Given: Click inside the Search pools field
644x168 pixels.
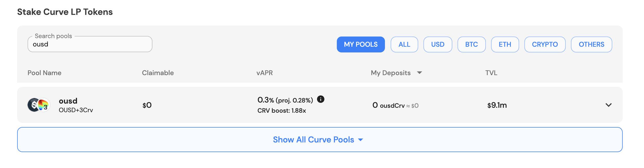Looking at the screenshot, I should click(x=90, y=44).
